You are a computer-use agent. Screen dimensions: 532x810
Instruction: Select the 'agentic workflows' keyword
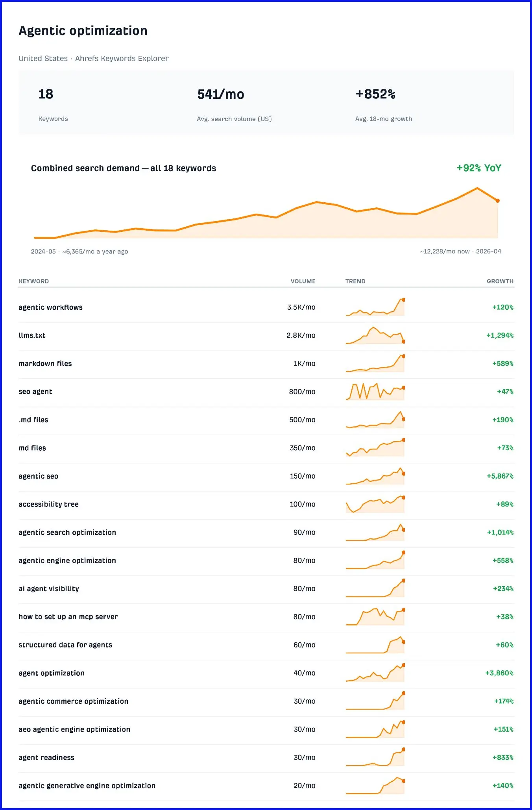(51, 307)
